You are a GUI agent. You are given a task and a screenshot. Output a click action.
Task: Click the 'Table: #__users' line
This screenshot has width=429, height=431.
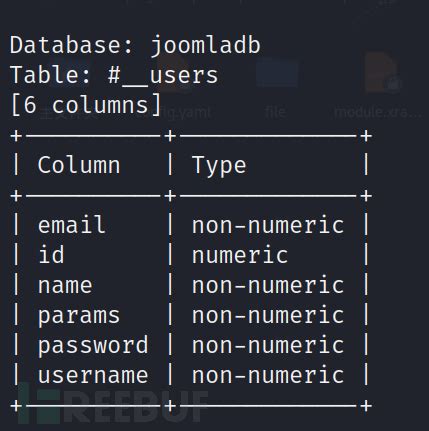click(x=114, y=75)
